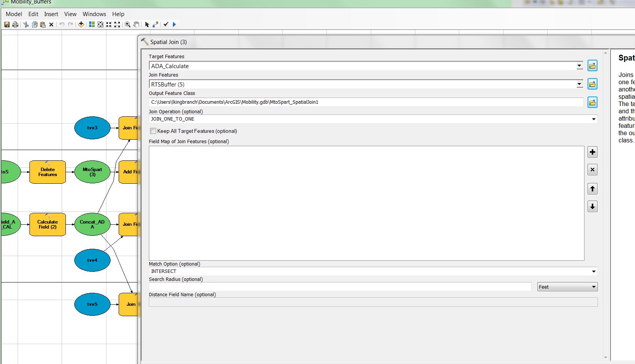The width and height of the screenshot is (635, 364).
Task: Add data or tool to model
Action: tap(81, 24)
